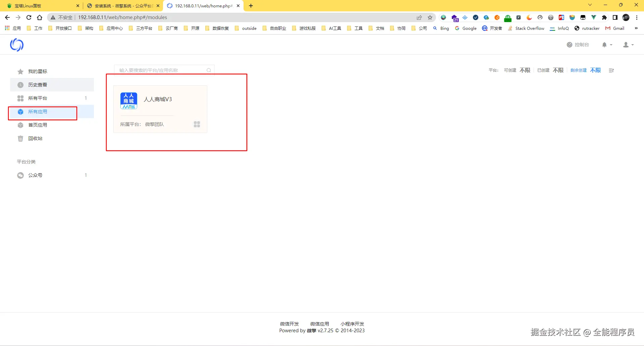Select 所有平台 in sidebar
This screenshot has width=644, height=346.
tap(52, 98)
